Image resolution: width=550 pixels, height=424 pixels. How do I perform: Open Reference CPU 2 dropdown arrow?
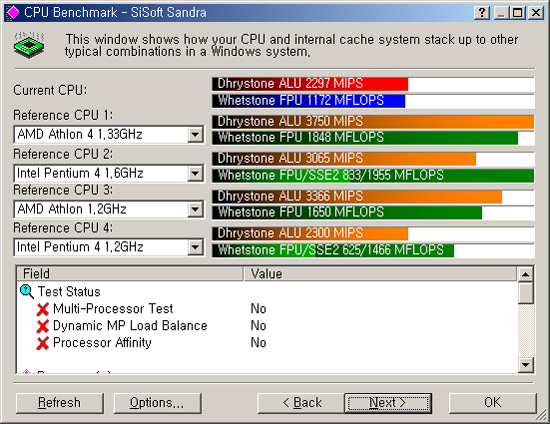(x=195, y=173)
